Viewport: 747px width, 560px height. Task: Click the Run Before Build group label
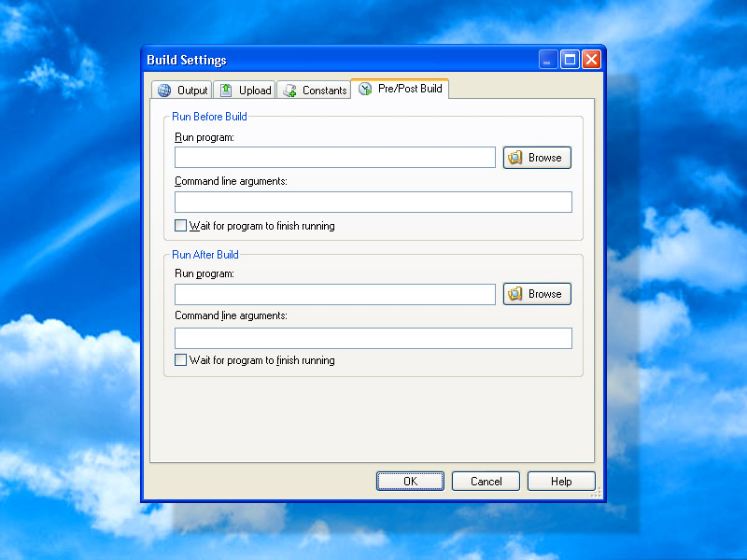coord(209,117)
